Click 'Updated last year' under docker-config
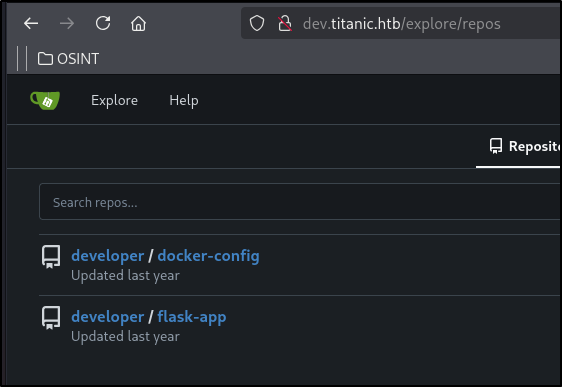The image size is (562, 387). pyautogui.click(x=125, y=276)
